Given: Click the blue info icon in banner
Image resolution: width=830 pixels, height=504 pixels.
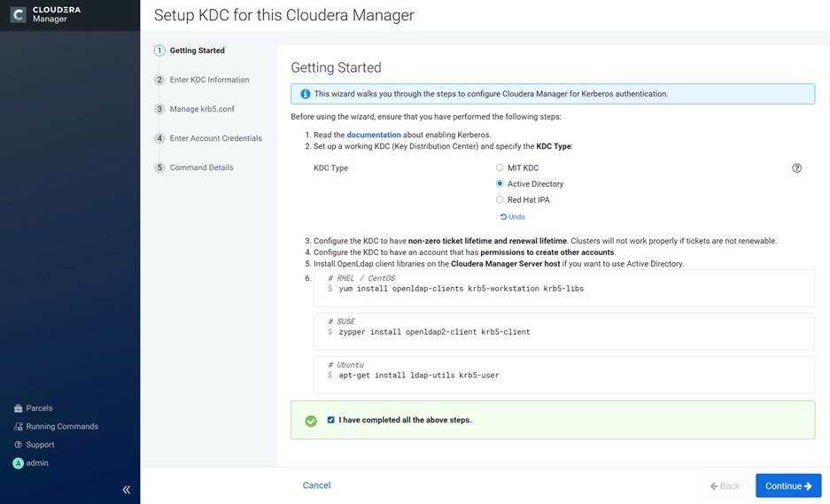Looking at the screenshot, I should click(x=305, y=94).
